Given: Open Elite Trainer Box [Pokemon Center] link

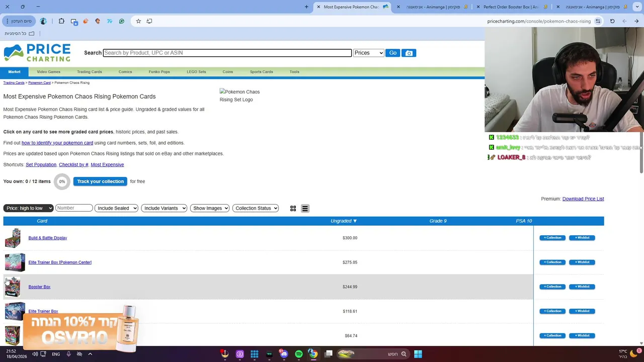Looking at the screenshot, I should (60, 262).
